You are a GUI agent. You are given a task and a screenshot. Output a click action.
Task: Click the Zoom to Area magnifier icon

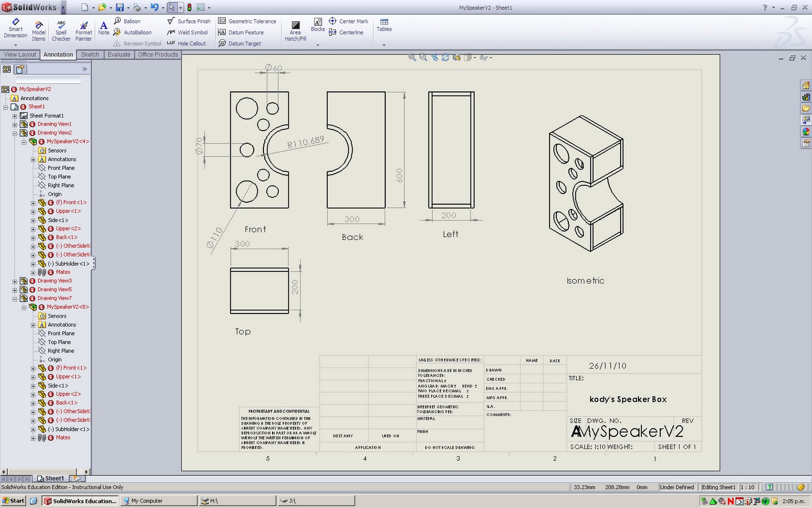click(423, 57)
